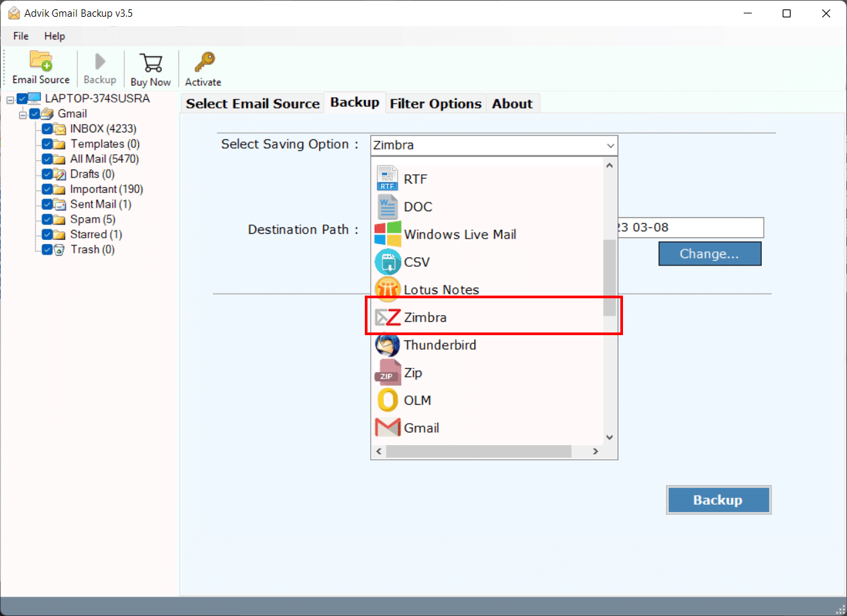Viewport: 847px width, 616px height.
Task: Switch to the Backup tab
Action: point(355,103)
